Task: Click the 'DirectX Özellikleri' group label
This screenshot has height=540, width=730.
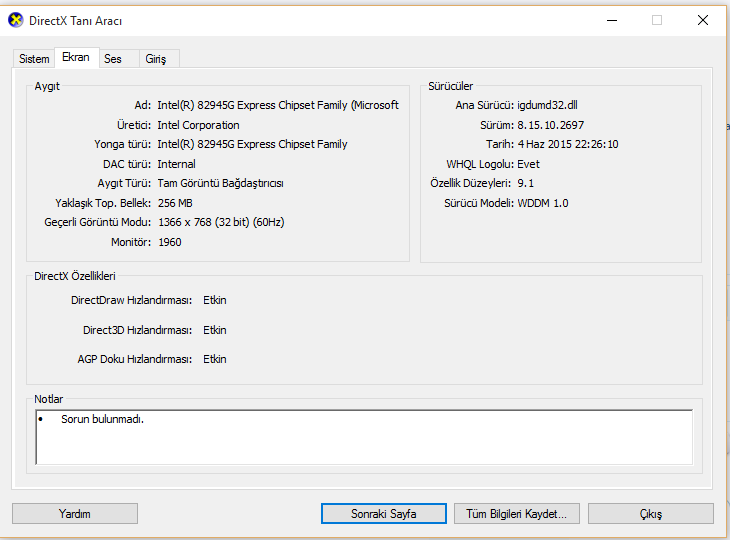Action: 74,276
